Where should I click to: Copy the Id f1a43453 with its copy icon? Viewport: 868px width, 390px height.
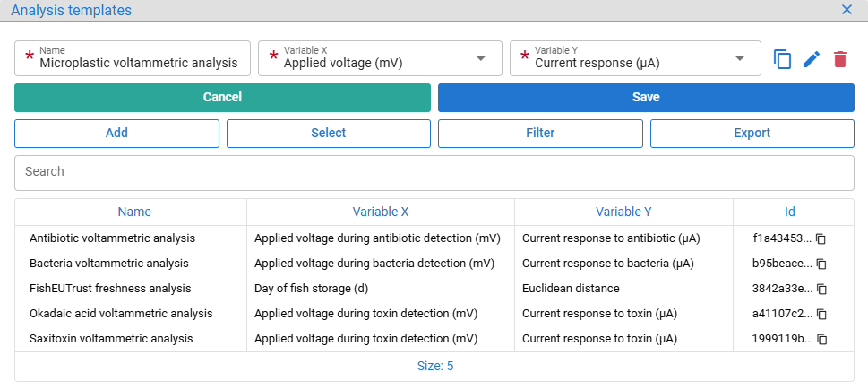[821, 238]
